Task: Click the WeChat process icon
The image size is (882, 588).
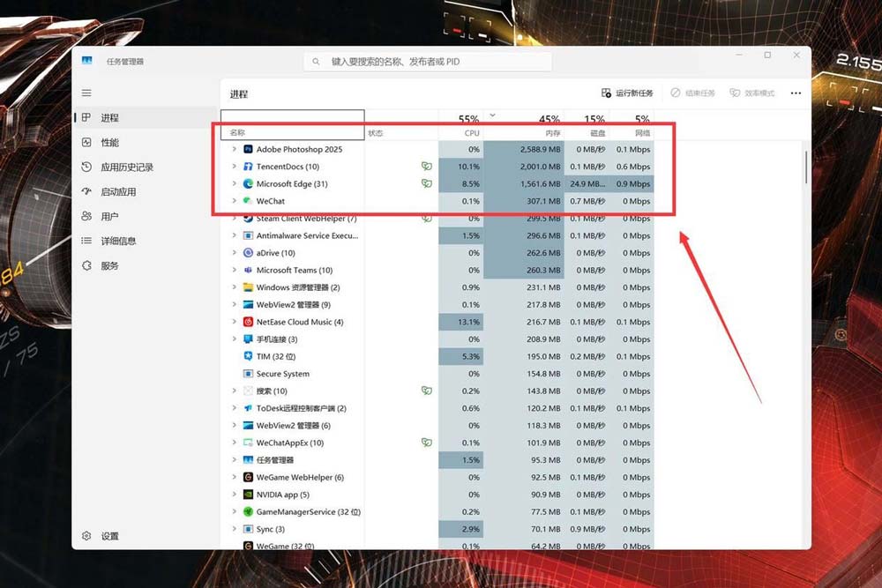Action: (248, 201)
